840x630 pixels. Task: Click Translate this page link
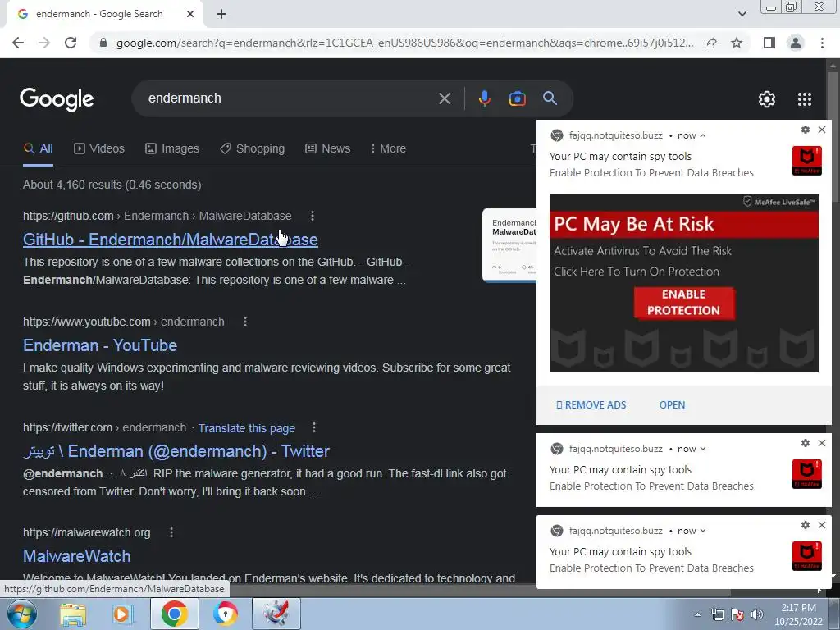click(246, 428)
